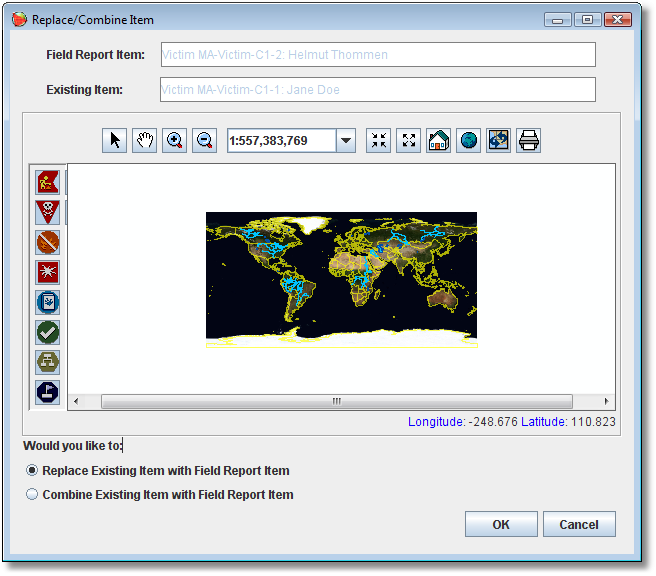
Task: Click the home extent icon
Action: coord(438,141)
